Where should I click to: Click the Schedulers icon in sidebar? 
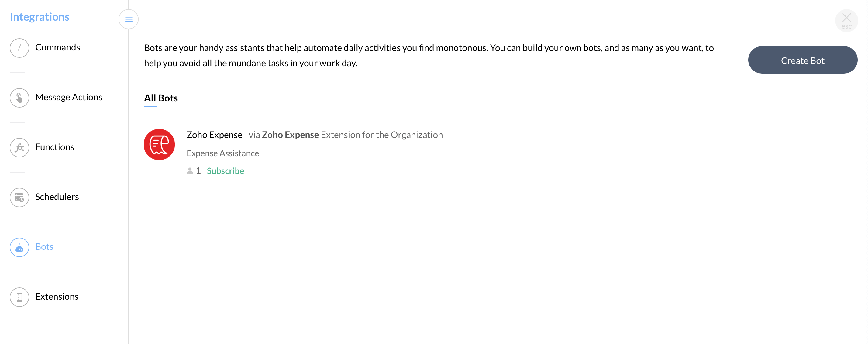pos(20,197)
